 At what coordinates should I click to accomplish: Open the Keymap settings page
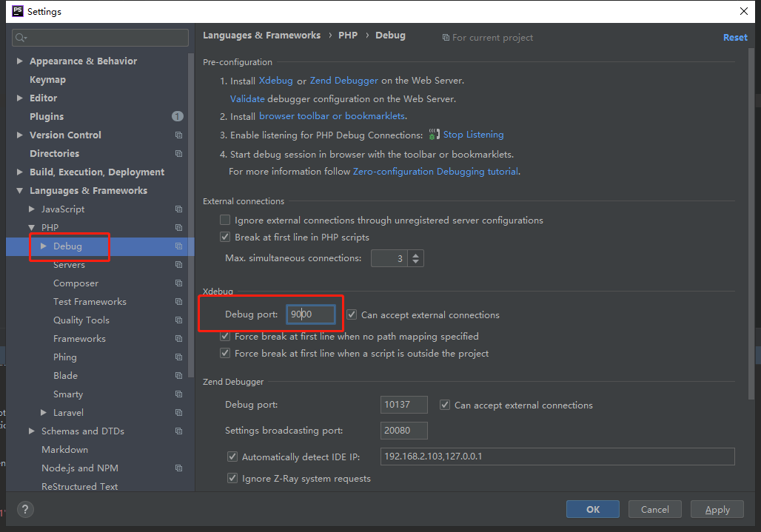click(x=47, y=80)
